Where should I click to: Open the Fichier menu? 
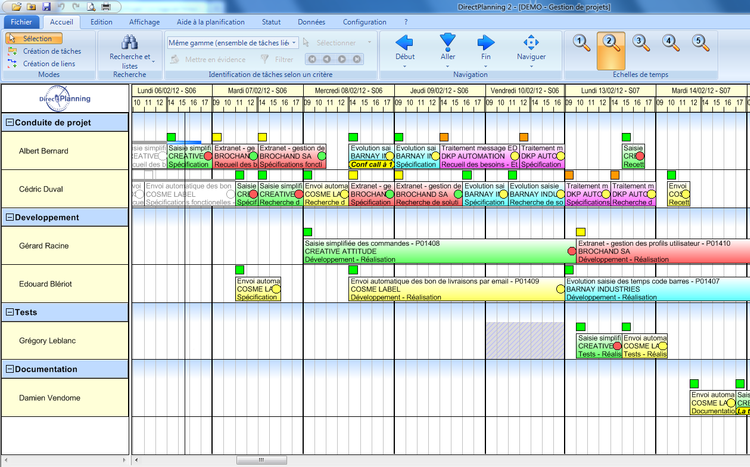(22, 22)
